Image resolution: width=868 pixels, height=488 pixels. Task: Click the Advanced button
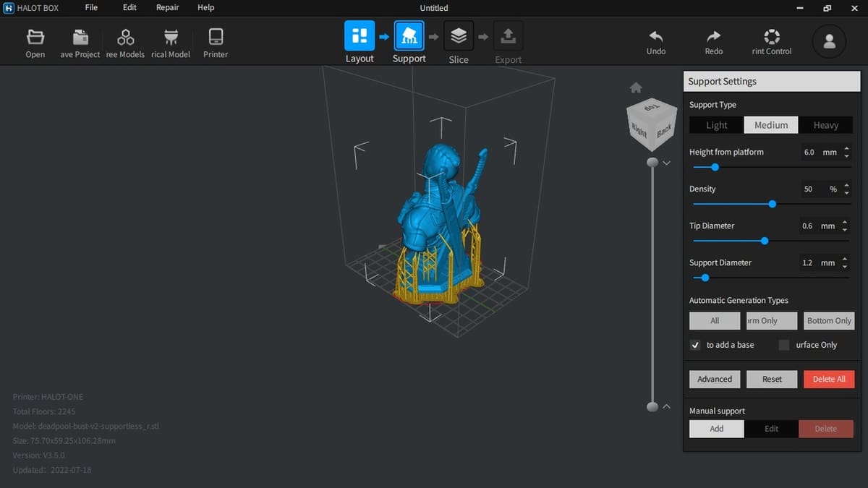(x=715, y=379)
